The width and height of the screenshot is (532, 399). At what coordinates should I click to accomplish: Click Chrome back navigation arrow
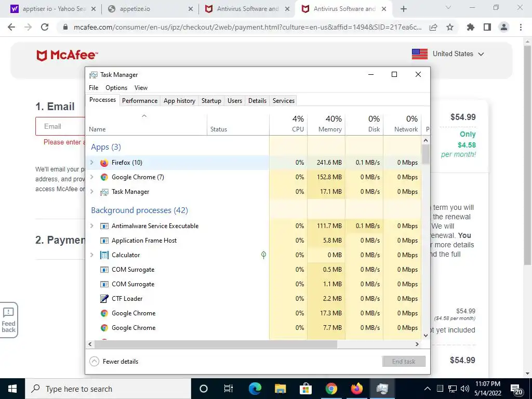click(11, 27)
